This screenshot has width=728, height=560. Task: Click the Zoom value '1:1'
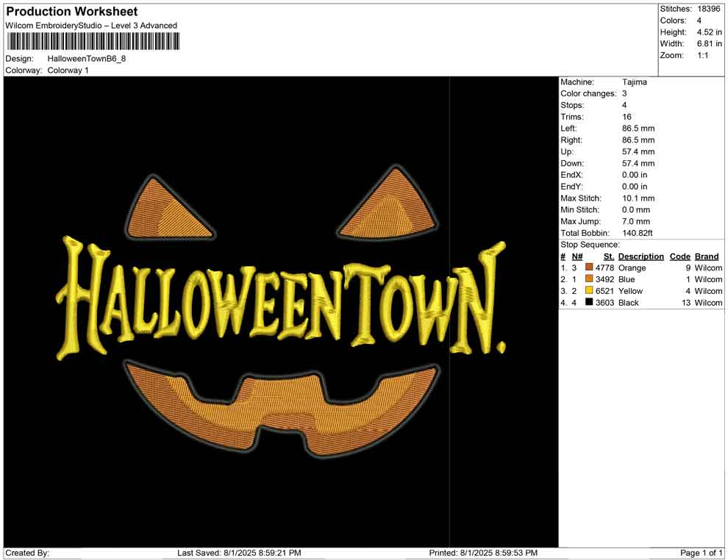pos(703,55)
